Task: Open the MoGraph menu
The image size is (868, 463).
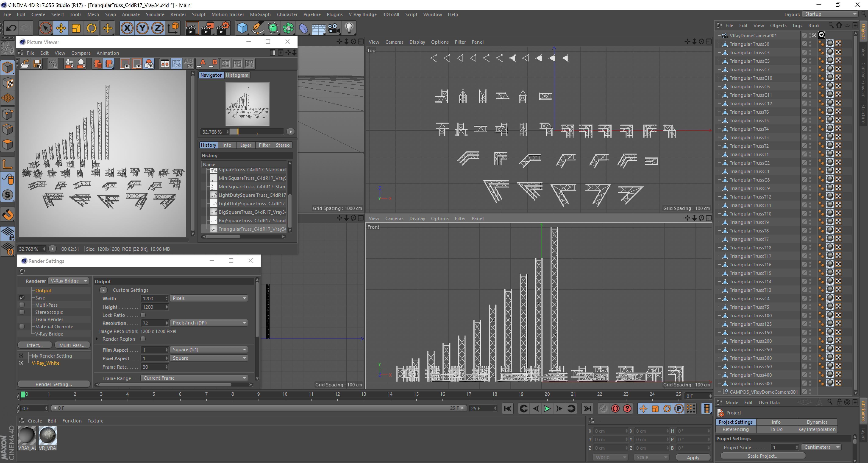Action: [260, 14]
